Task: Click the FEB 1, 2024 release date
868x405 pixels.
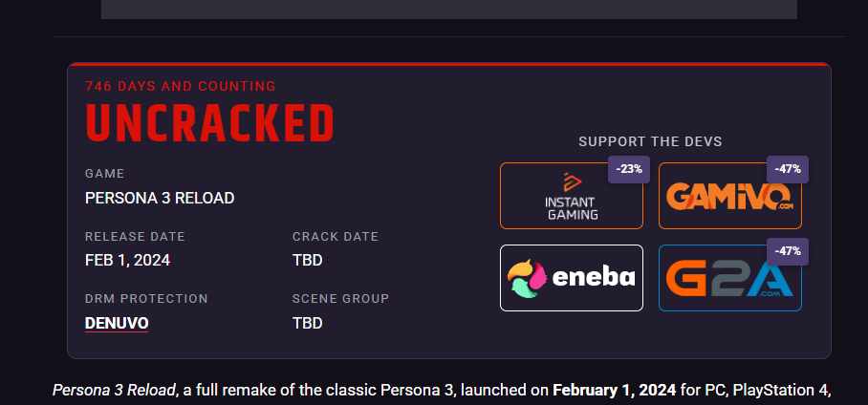Action: pos(127,260)
